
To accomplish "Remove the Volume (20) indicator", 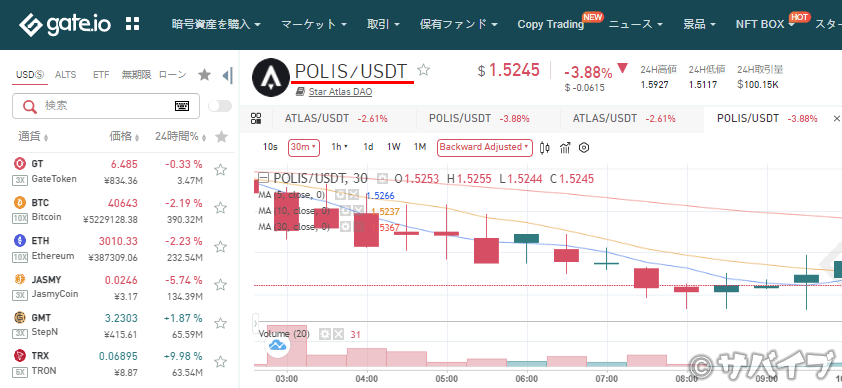I will (x=338, y=334).
